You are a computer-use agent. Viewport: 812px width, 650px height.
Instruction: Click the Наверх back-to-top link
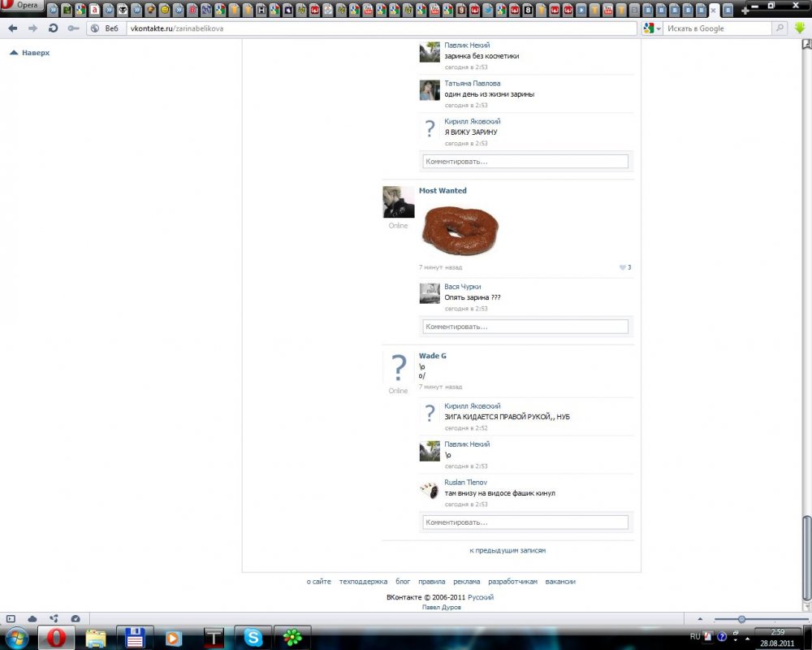click(x=30, y=52)
